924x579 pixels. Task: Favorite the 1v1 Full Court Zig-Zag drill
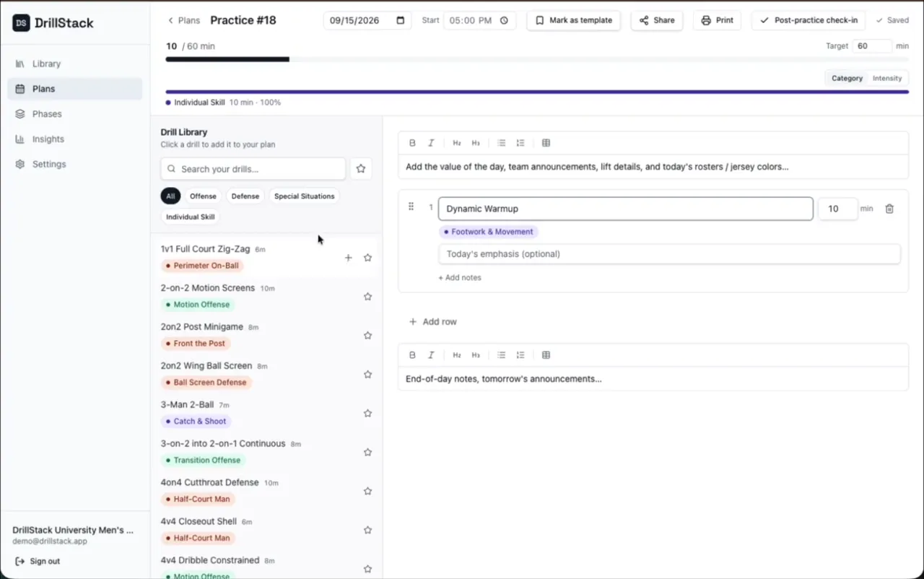(367, 258)
